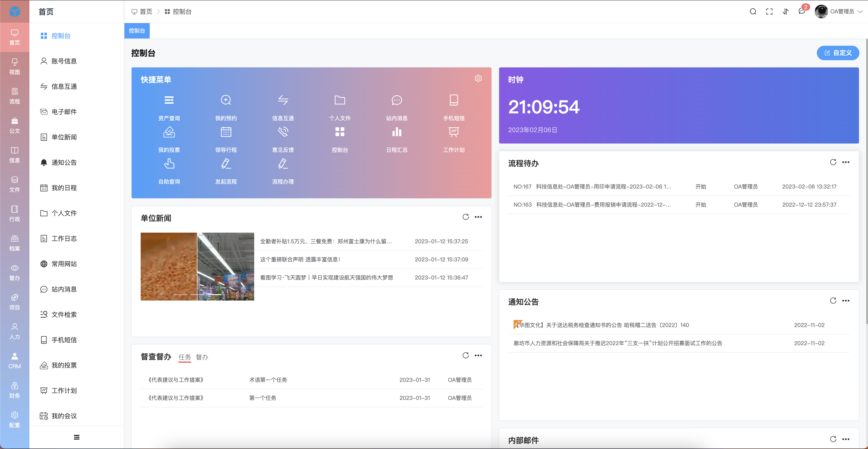The width and height of the screenshot is (868, 449).
Task: Open 督查督办 more options menu
Action: point(478,355)
